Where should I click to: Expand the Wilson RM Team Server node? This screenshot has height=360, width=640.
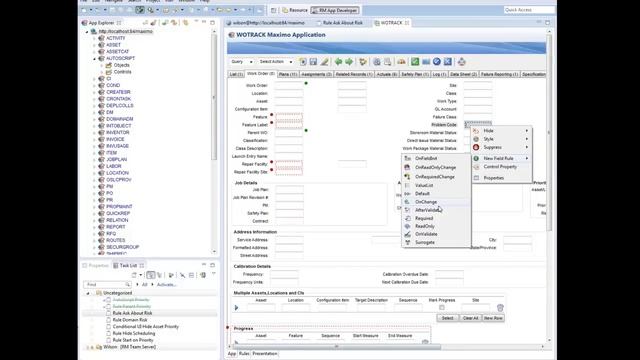(x=88, y=347)
